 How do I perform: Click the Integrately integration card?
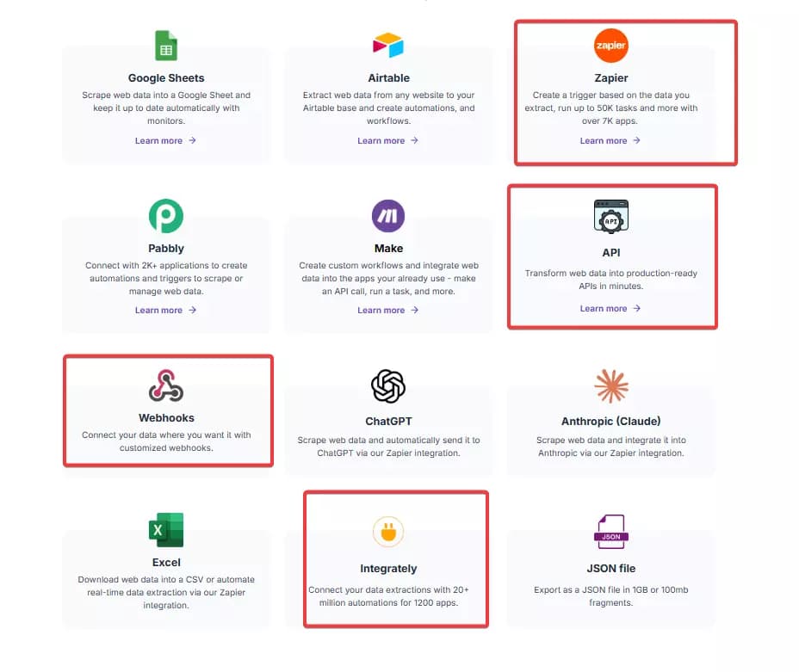pyautogui.click(x=396, y=559)
